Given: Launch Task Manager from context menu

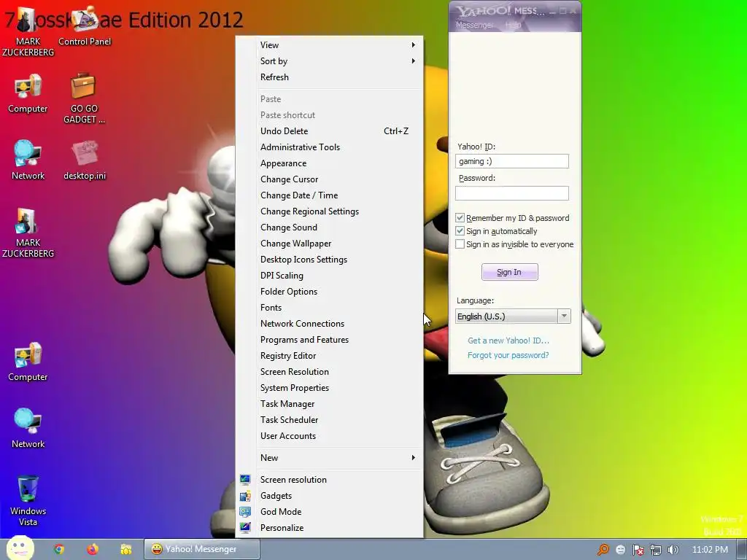Looking at the screenshot, I should tap(329, 404).
